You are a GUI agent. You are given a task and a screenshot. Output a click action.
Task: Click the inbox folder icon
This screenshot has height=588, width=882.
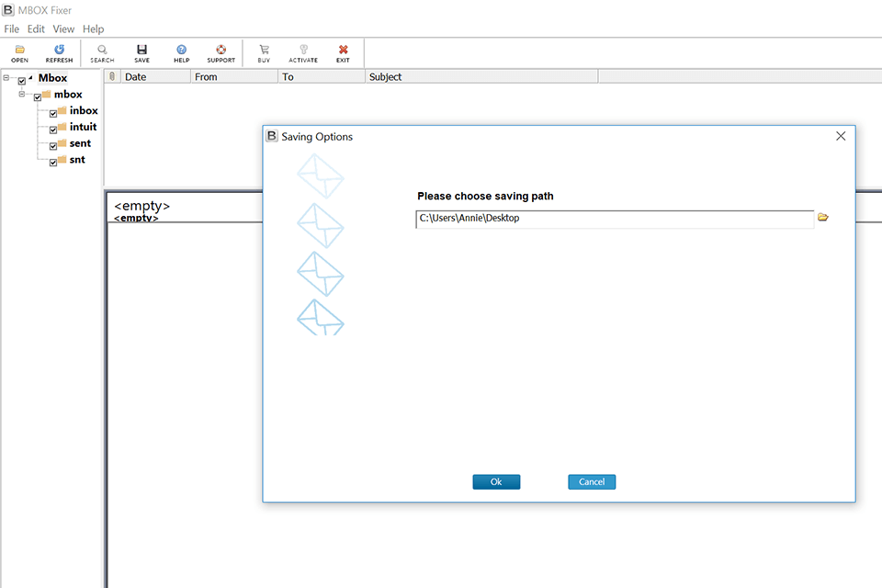pos(62,110)
